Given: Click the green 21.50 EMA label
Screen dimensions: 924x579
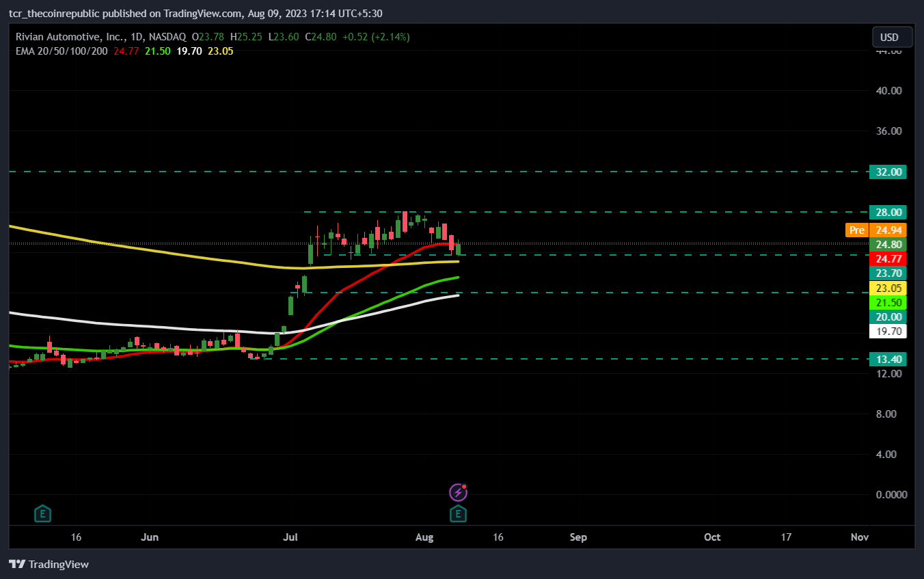Looking at the screenshot, I should (x=888, y=302).
